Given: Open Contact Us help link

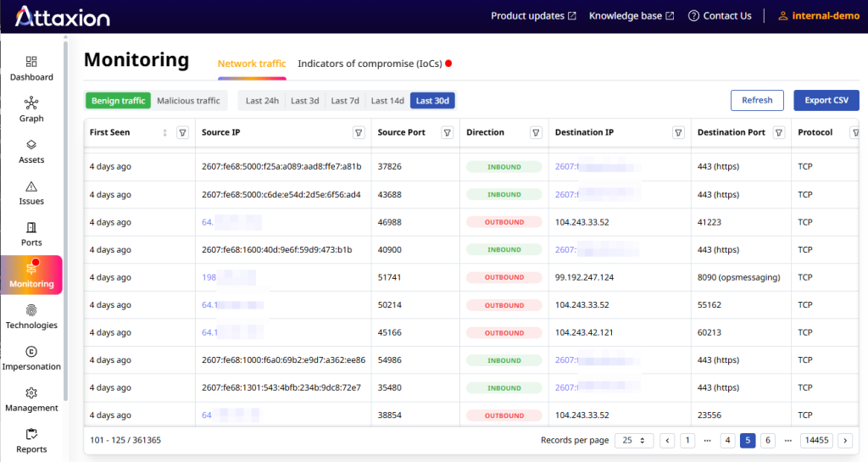Looking at the screenshot, I should [720, 16].
